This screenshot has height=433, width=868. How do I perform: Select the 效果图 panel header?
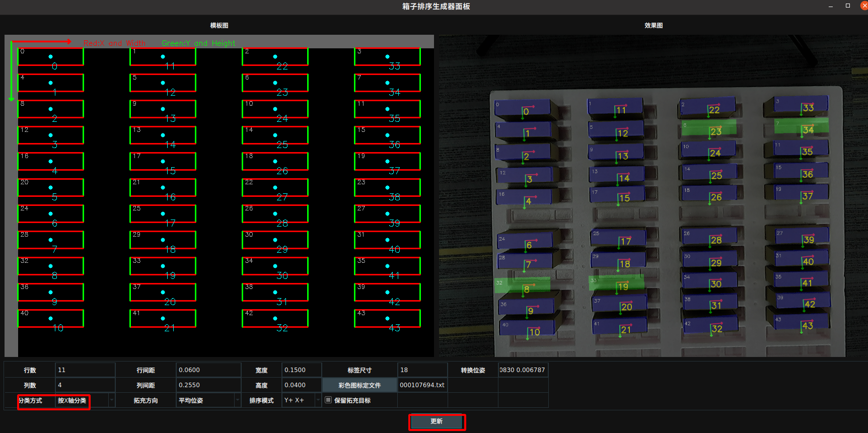(654, 25)
